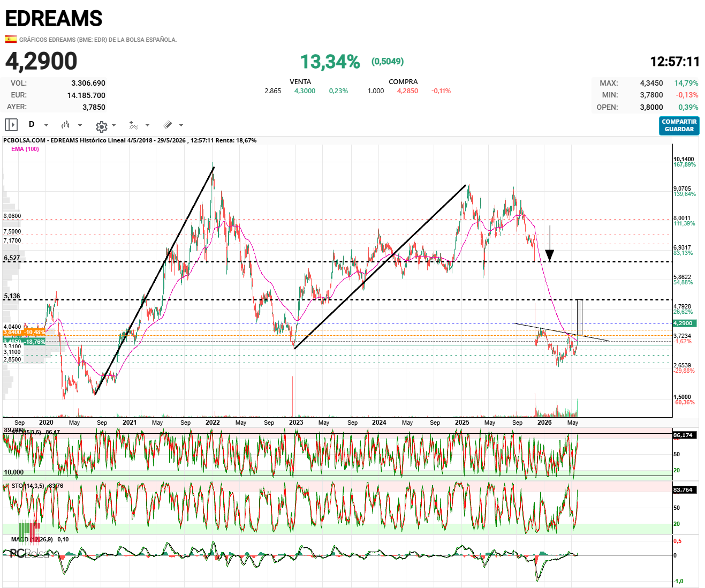Click the AYER value 3,7850
705x588 pixels.
94,107
